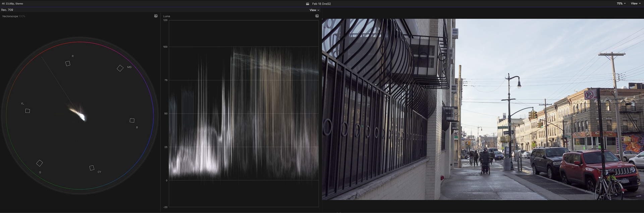Expand the scopes View menu
The width and height of the screenshot is (644, 213).
coord(314,10)
